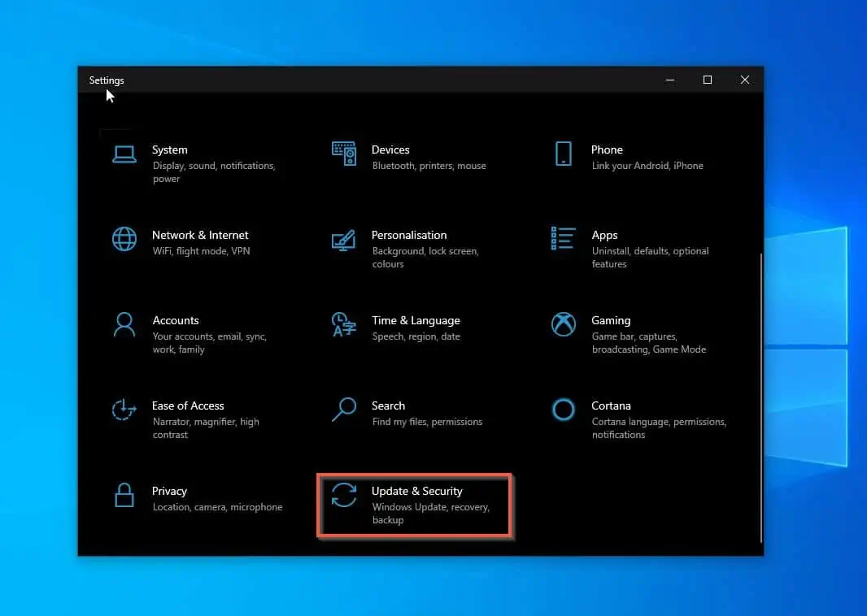Click 'WiFi, flight mode, VPN' text

tap(201, 251)
